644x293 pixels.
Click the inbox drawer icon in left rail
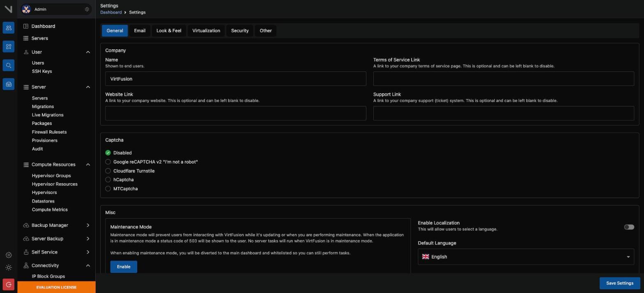pos(8,84)
